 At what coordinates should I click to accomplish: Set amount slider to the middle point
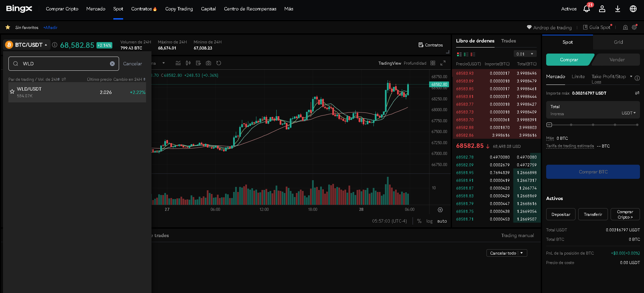593,125
